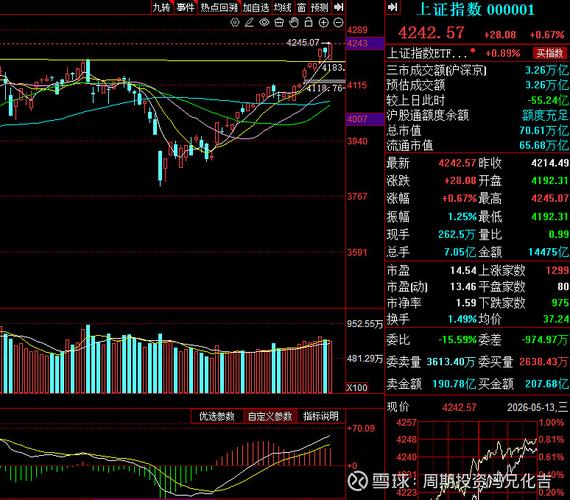Open the chart settings gear icon
570x500 pixels.
pyautogui.click(x=235, y=23)
